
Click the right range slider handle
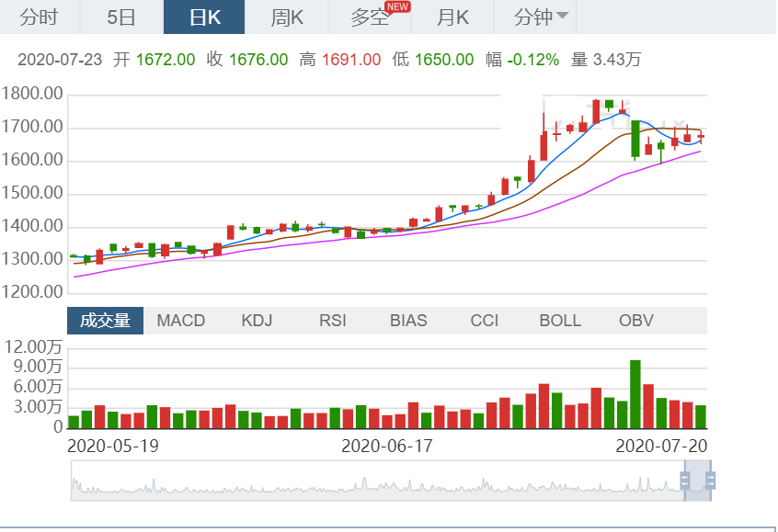[710, 481]
